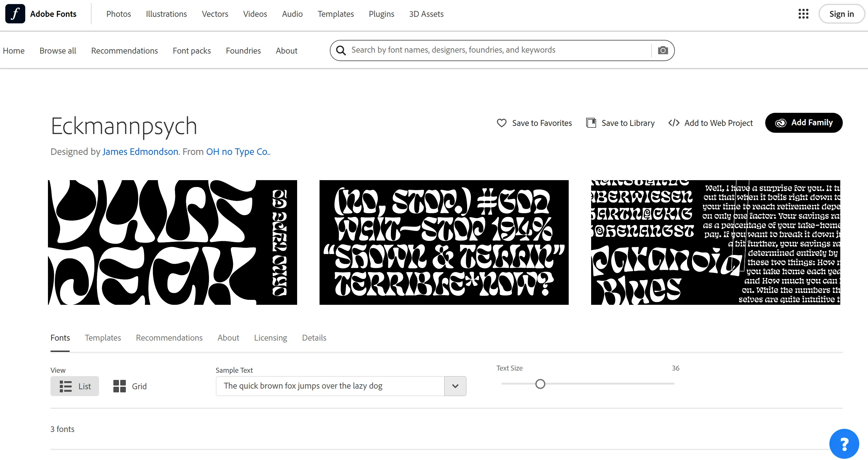Click the Text Size slider handle

pos(540,384)
